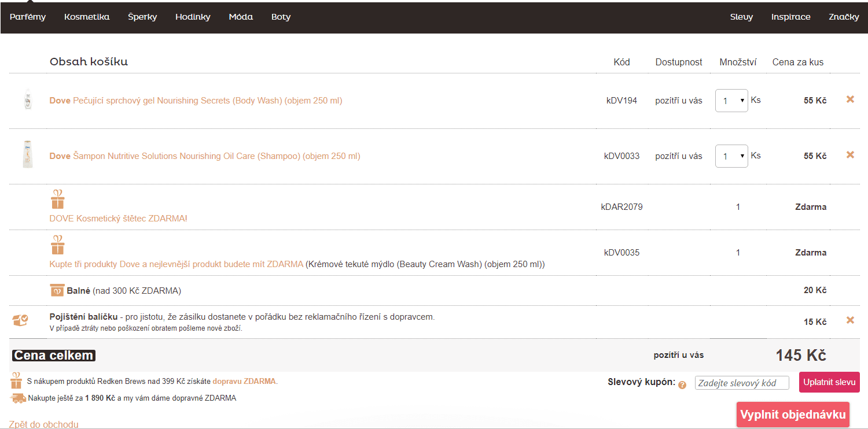This screenshot has width=868, height=429.
Task: Click the total price 145 Kč
Action: [801, 356]
